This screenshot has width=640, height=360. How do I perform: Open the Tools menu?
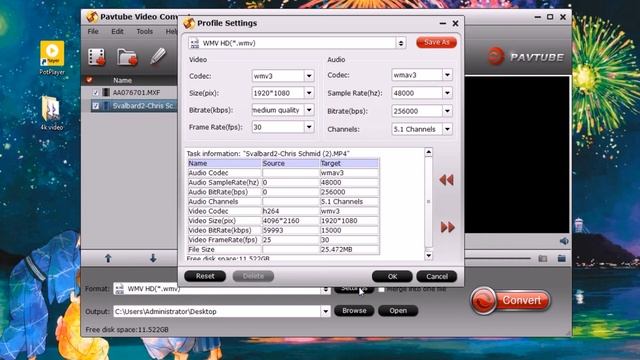(144, 31)
